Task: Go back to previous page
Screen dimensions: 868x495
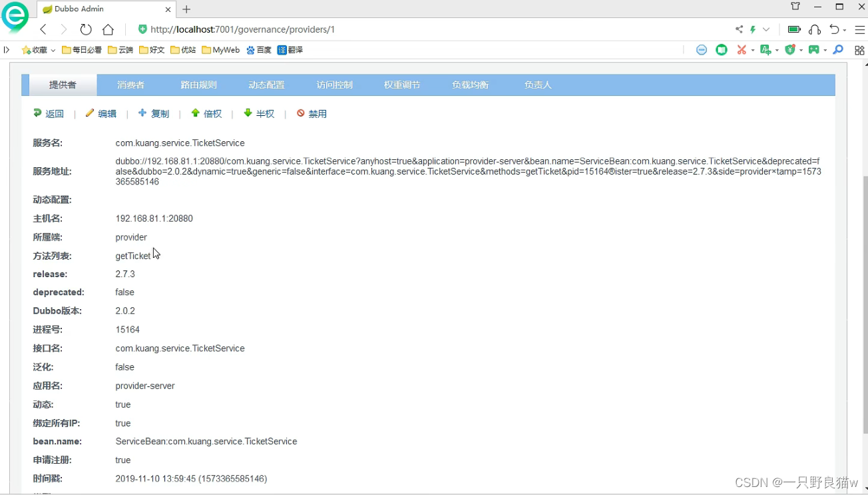Action: click(x=43, y=29)
